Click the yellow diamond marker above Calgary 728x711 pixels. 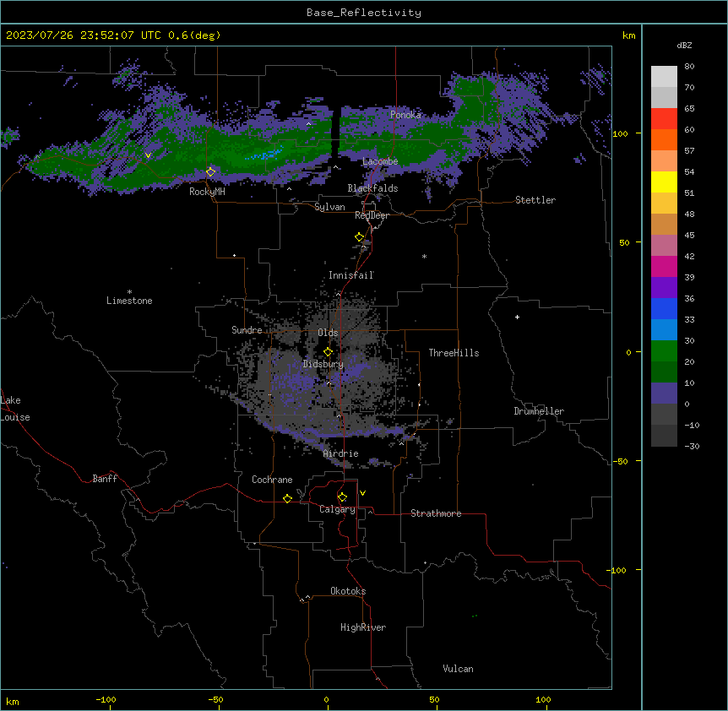click(342, 497)
